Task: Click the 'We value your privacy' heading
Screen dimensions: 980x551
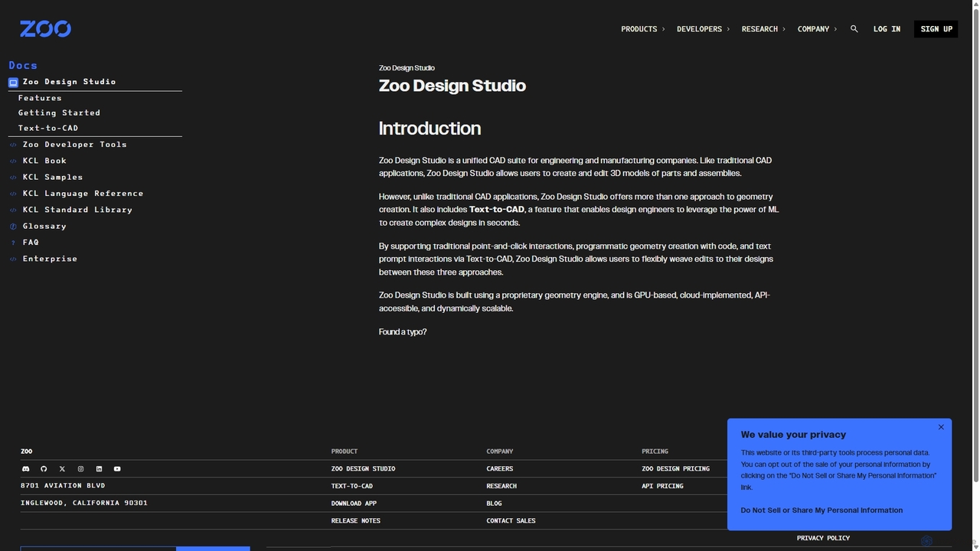Action: point(793,435)
